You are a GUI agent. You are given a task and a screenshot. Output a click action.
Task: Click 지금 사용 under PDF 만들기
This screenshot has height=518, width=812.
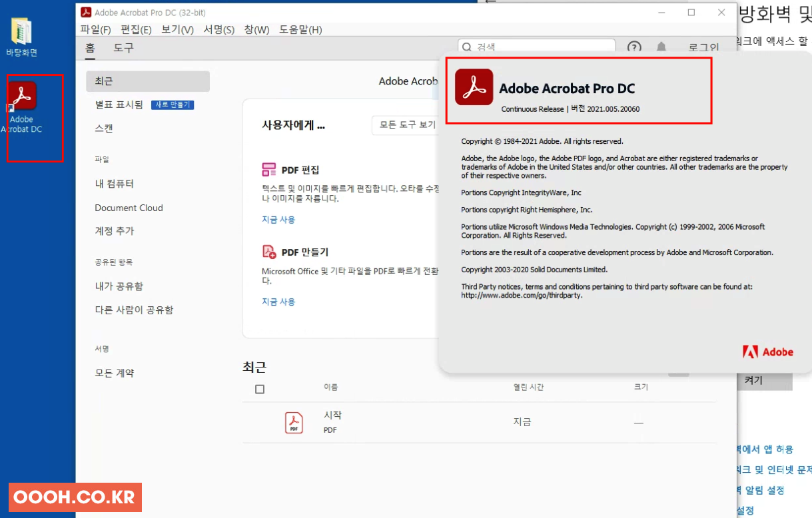[278, 302]
